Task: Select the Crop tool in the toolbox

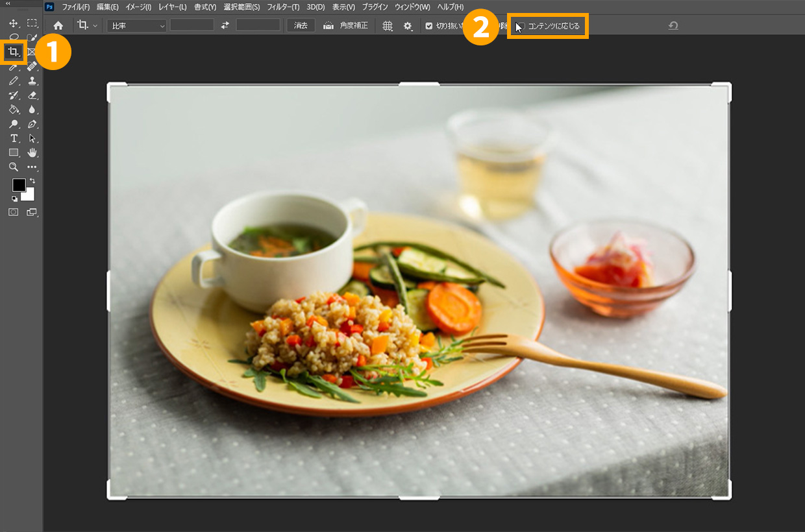Action: click(14, 51)
